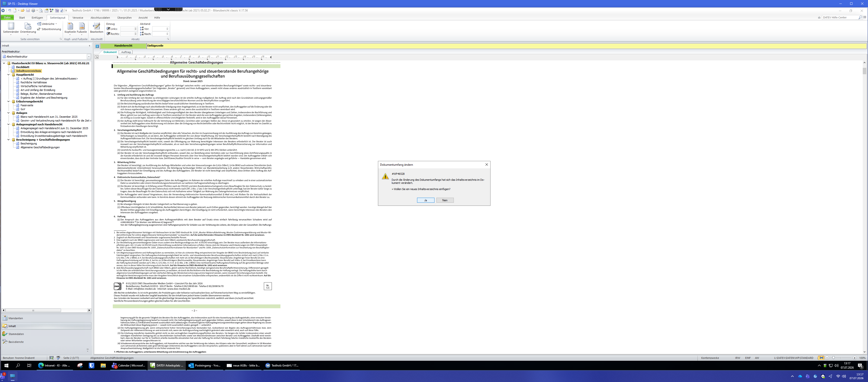Collapse the Anlagen tree node
The width and height of the screenshot is (868, 382).
click(x=9, y=113)
